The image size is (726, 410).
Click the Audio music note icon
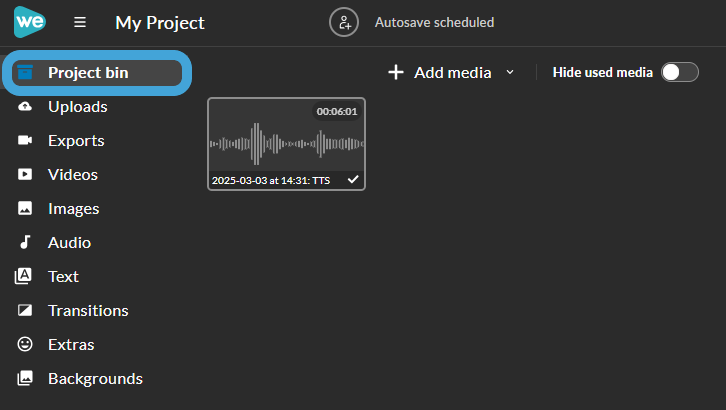(25, 242)
